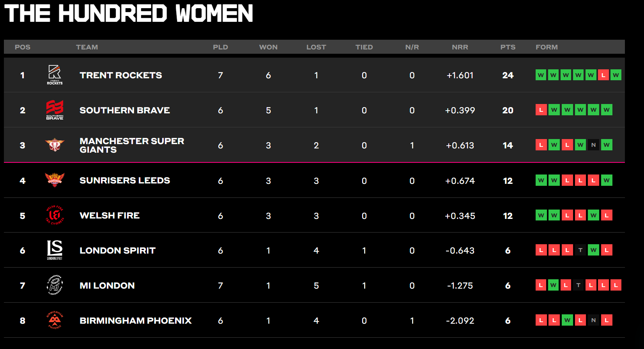Click the N result box in Manchester Super Giants form
The image size is (644, 349).
[593, 145]
